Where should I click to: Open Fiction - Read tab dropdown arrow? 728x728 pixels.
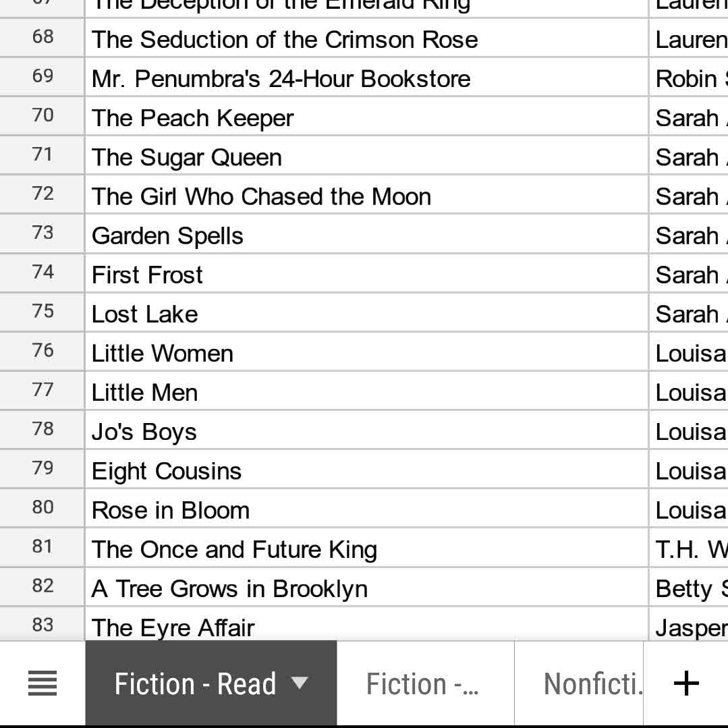tap(300, 683)
